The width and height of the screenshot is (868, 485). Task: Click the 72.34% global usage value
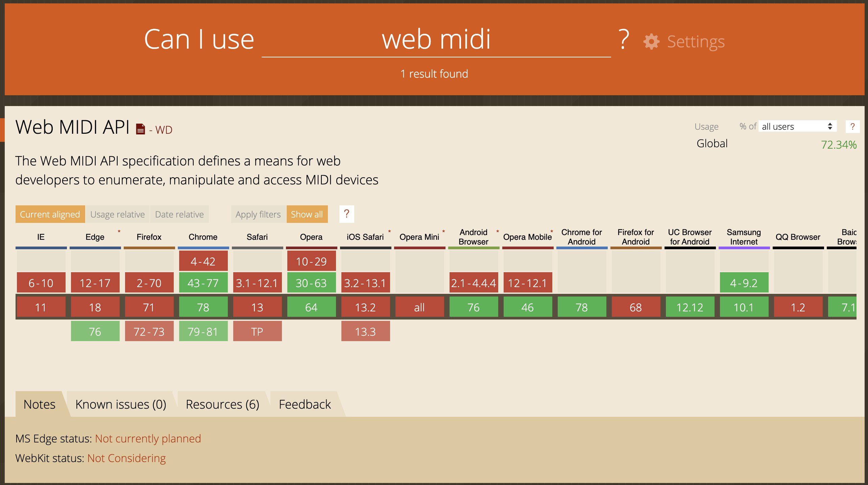(x=839, y=145)
